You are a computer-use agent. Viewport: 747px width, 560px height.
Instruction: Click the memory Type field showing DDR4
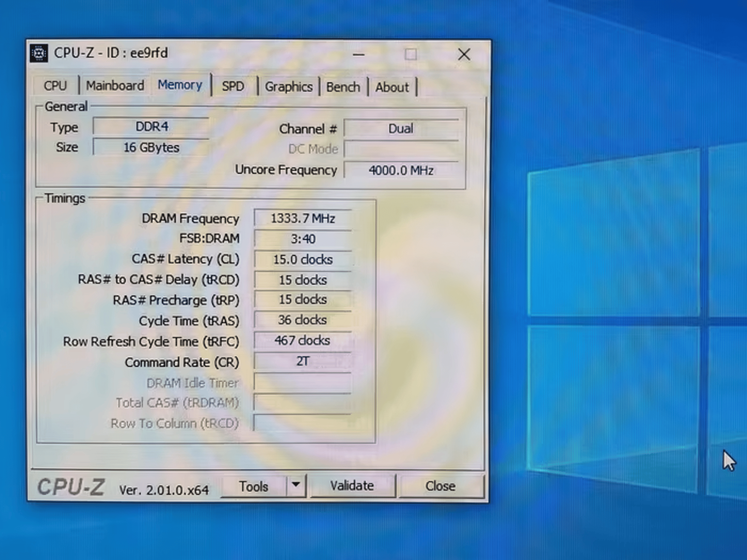151,127
